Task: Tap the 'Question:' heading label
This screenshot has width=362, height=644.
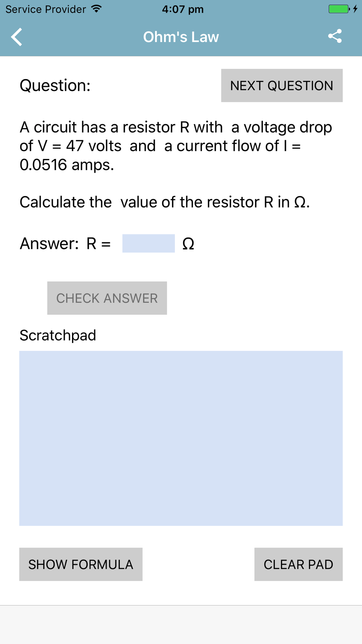Action: click(x=55, y=85)
